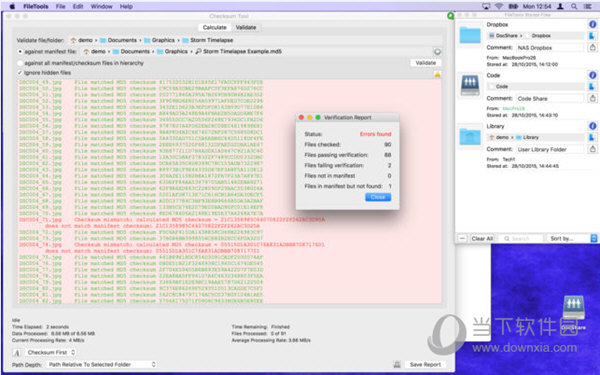Switch to the Calculate tab
The height and width of the screenshot is (375, 600).
coord(214,28)
